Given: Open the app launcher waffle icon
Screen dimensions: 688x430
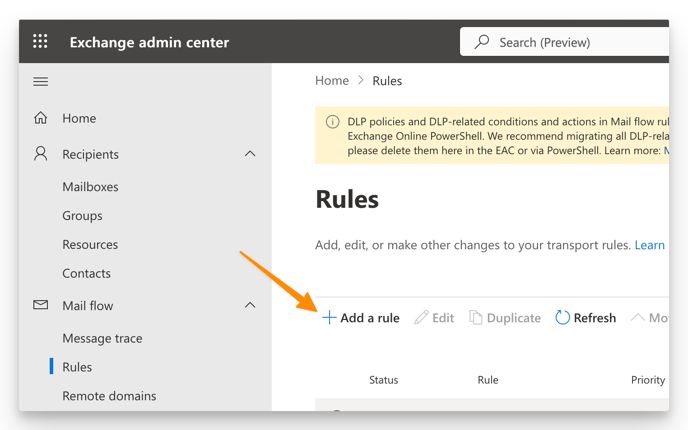Looking at the screenshot, I should click(x=40, y=41).
